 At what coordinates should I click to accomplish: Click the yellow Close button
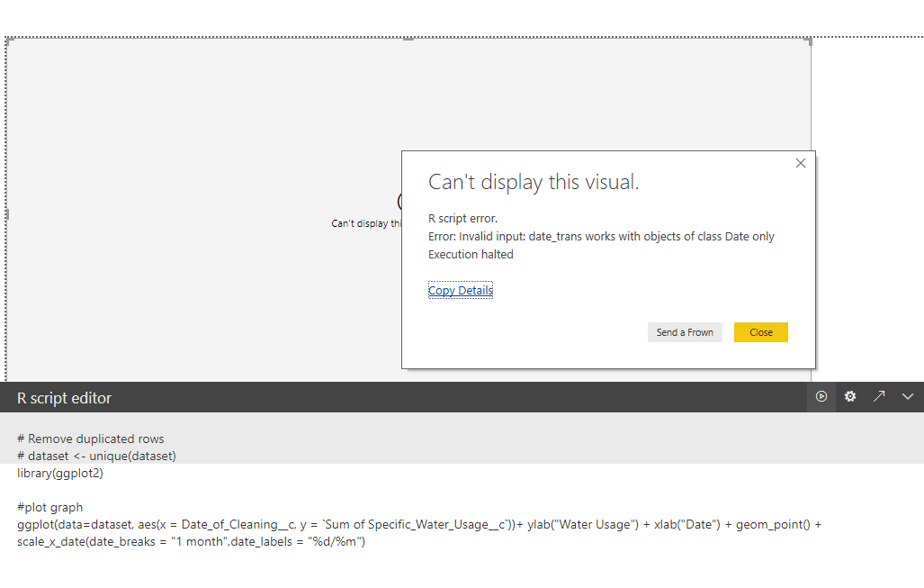coord(761,332)
